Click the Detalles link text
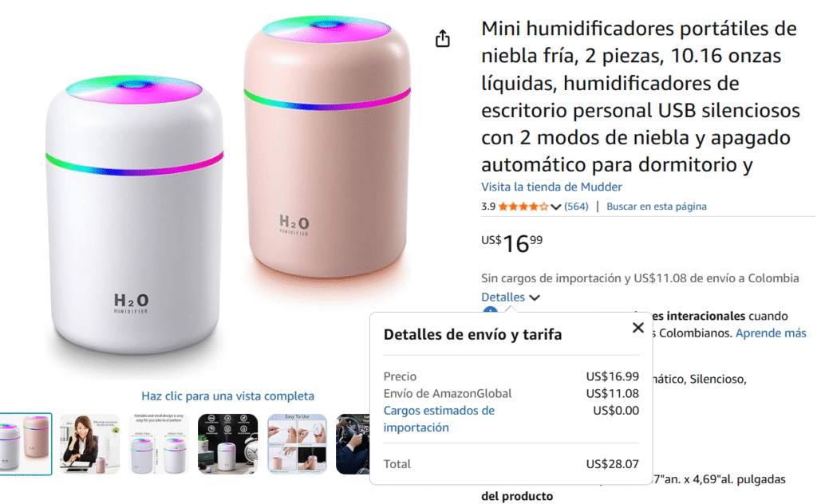 pyautogui.click(x=503, y=297)
